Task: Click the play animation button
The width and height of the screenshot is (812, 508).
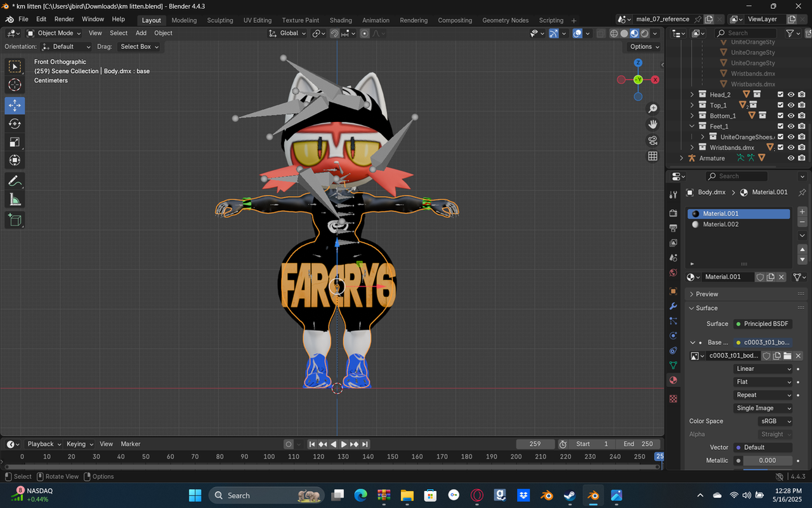Action: click(344, 444)
